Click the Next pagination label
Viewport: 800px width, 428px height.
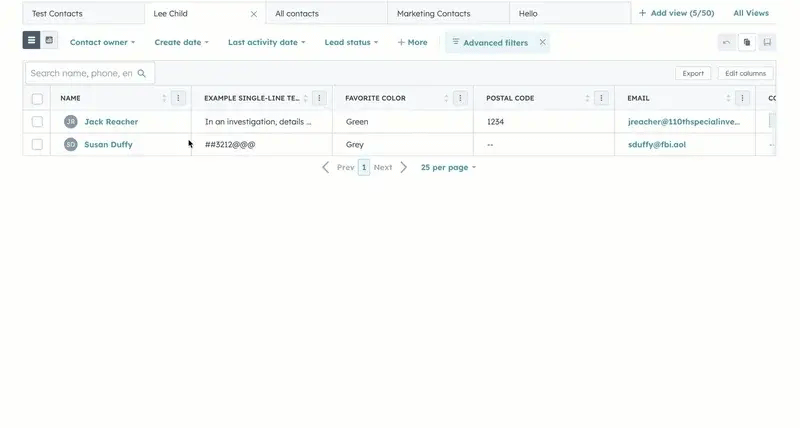(x=383, y=167)
